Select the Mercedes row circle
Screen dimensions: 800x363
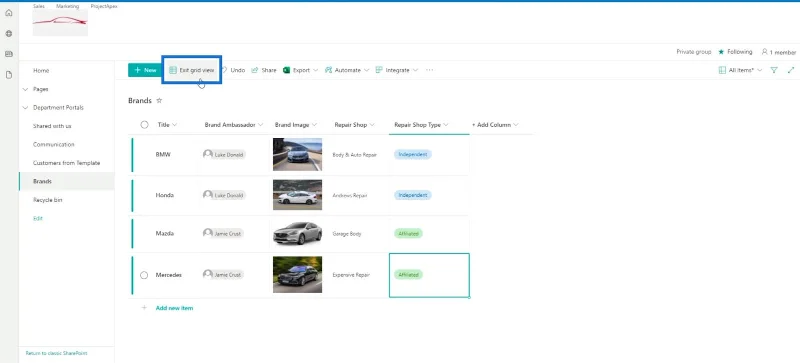click(x=144, y=275)
